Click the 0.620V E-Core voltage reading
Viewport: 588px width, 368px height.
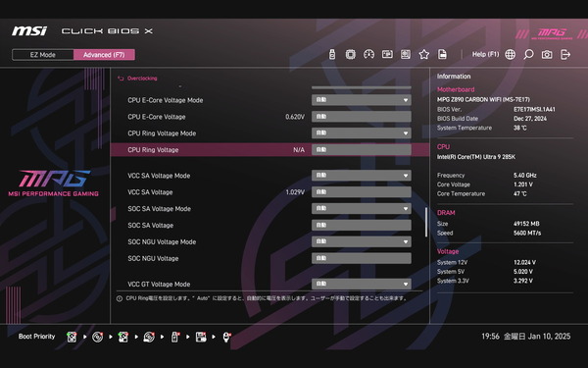pyautogui.click(x=295, y=117)
